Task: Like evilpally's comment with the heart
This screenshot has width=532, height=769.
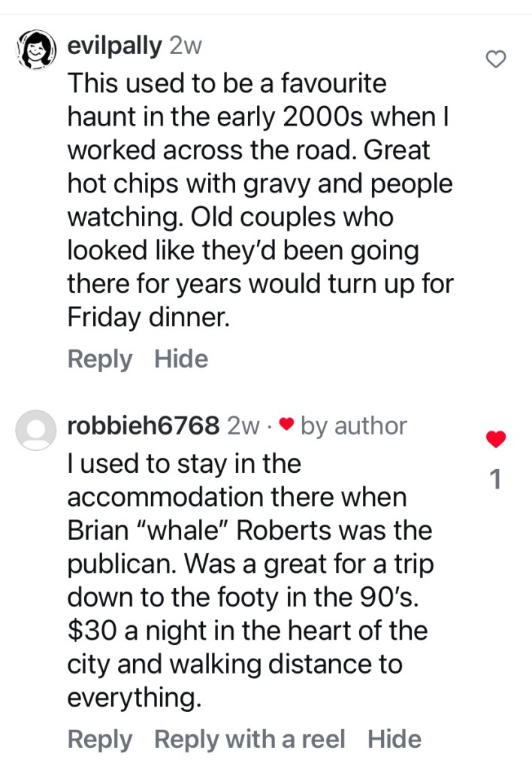Action: tap(495, 59)
